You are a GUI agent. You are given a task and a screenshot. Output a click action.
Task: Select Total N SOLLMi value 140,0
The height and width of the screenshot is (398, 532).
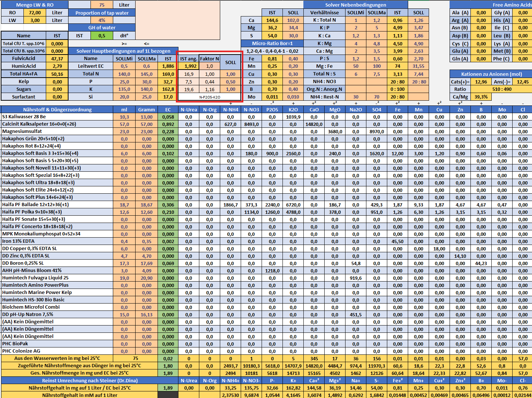pyautogui.click(x=124, y=74)
